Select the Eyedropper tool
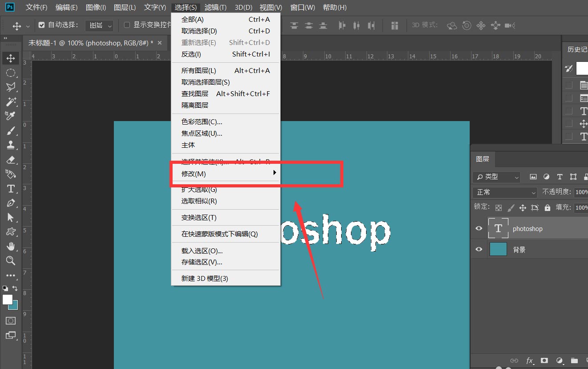 click(x=11, y=116)
